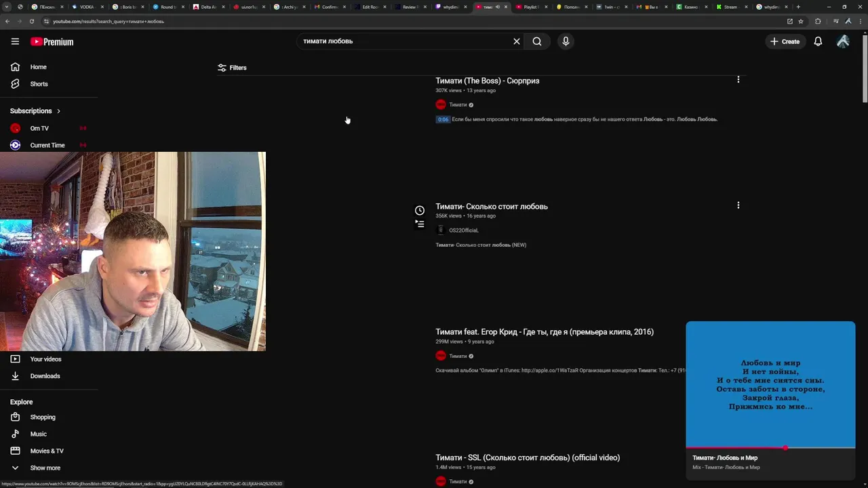Click the page vertical scrollbar
868x488 pixels.
(865, 68)
